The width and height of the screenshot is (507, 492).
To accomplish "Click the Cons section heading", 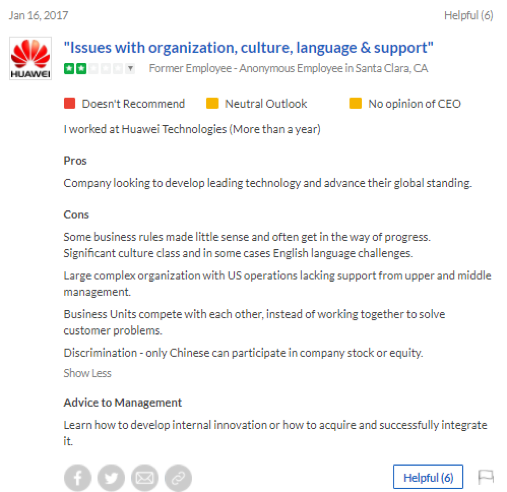I will click(76, 214).
